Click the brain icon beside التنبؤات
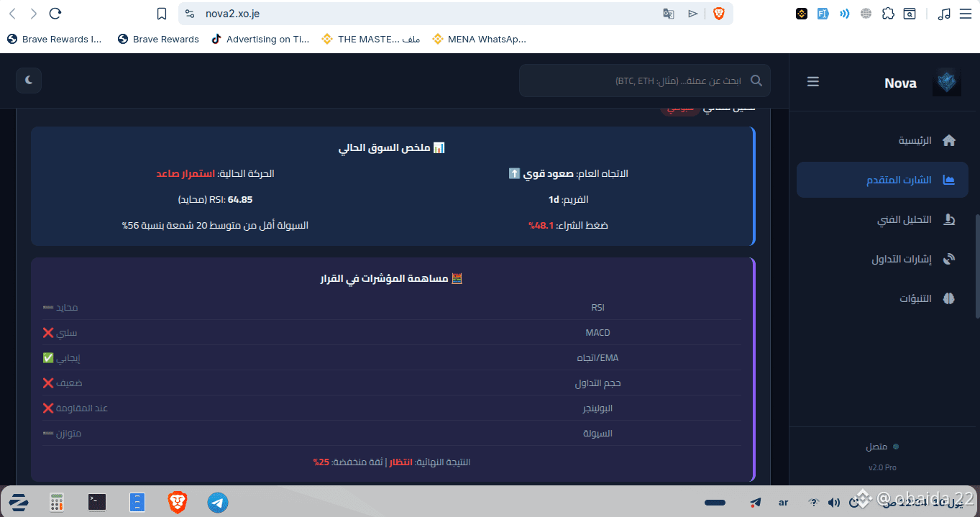The height and width of the screenshot is (517, 980). click(949, 298)
